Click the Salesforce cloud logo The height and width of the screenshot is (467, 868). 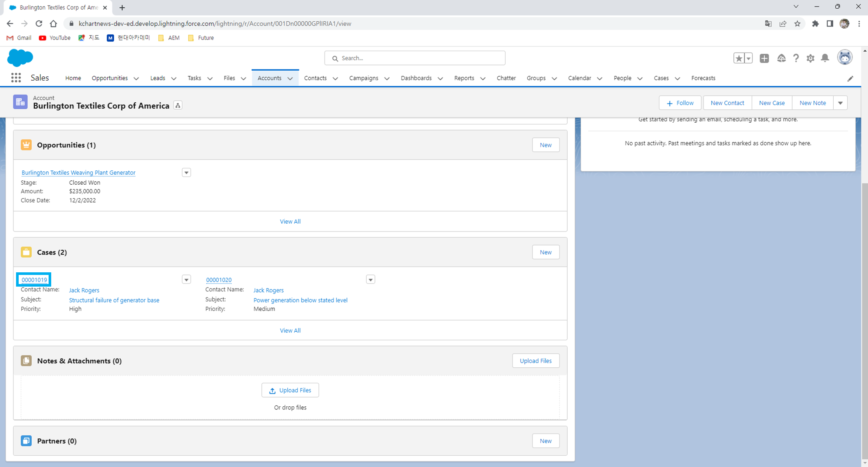pyautogui.click(x=20, y=58)
